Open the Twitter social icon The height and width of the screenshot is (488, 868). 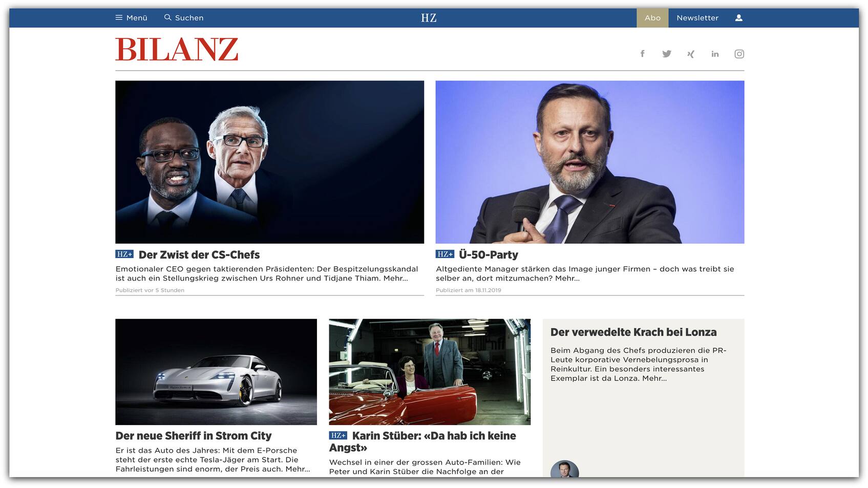(666, 54)
